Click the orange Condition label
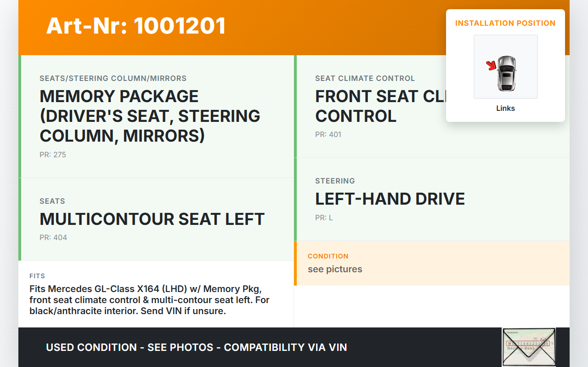The height and width of the screenshot is (367, 588). [x=328, y=256]
